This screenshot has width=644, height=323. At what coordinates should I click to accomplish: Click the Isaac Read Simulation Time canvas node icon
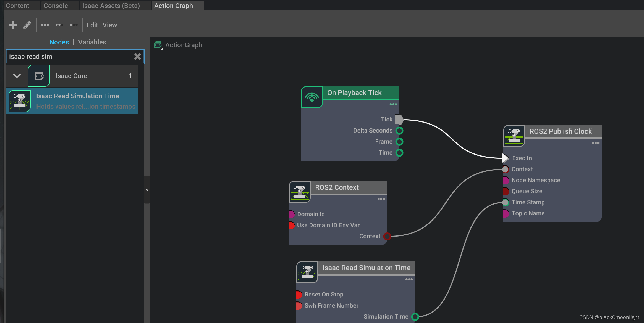point(307,272)
